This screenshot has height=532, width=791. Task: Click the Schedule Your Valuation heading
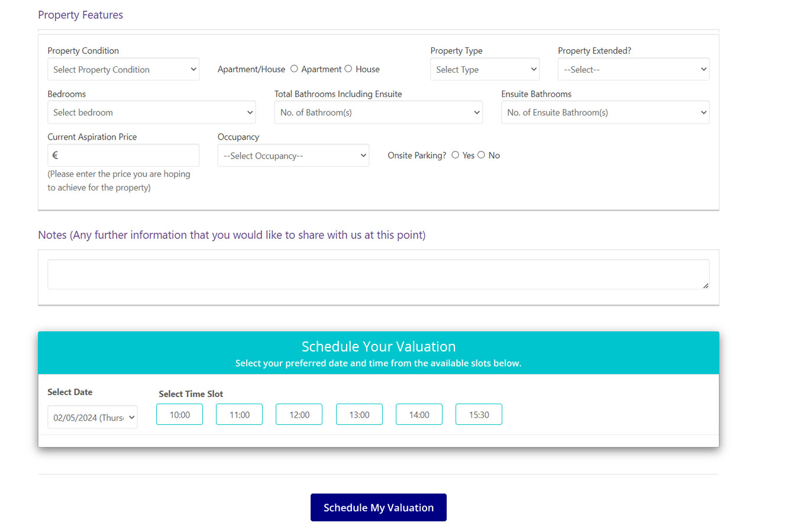379,347
